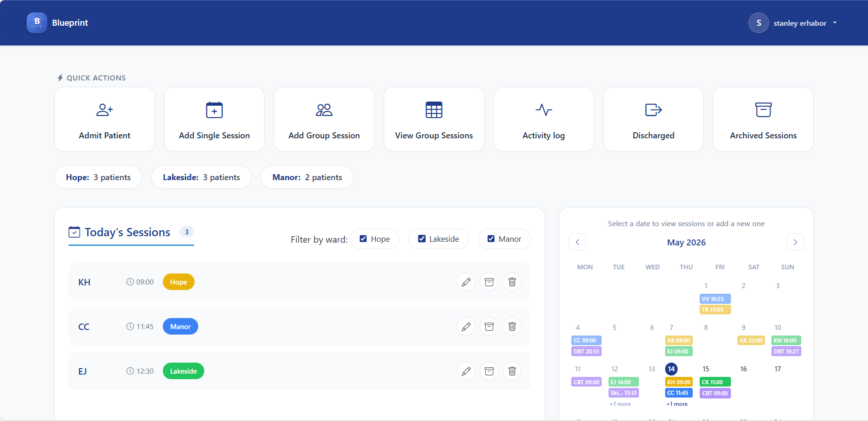Image resolution: width=868 pixels, height=421 pixels.
Task: Archive the EJ 12:30 session
Action: 489,371
